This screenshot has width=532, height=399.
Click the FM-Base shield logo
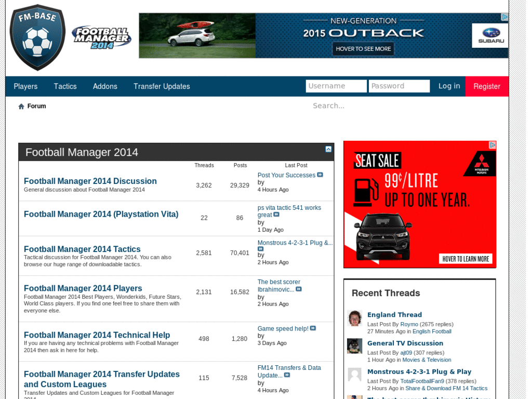(37, 37)
